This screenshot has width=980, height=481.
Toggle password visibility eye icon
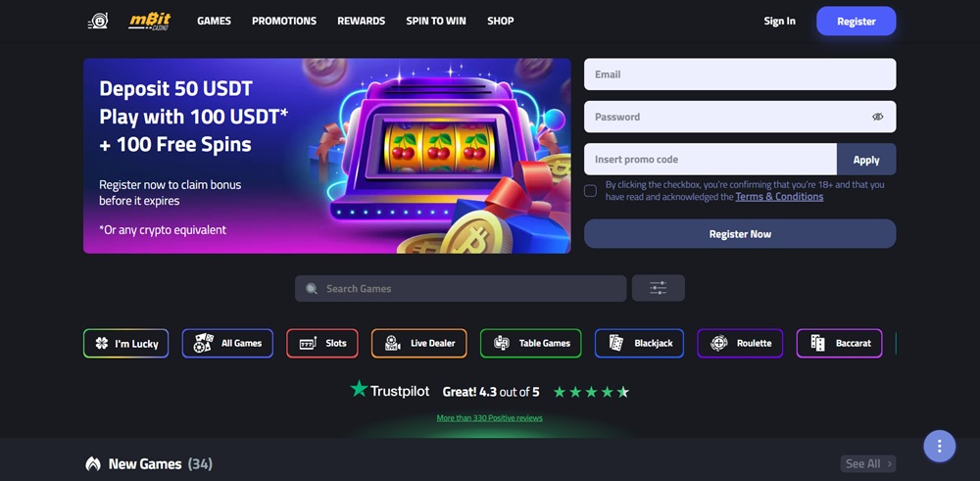[x=877, y=117]
